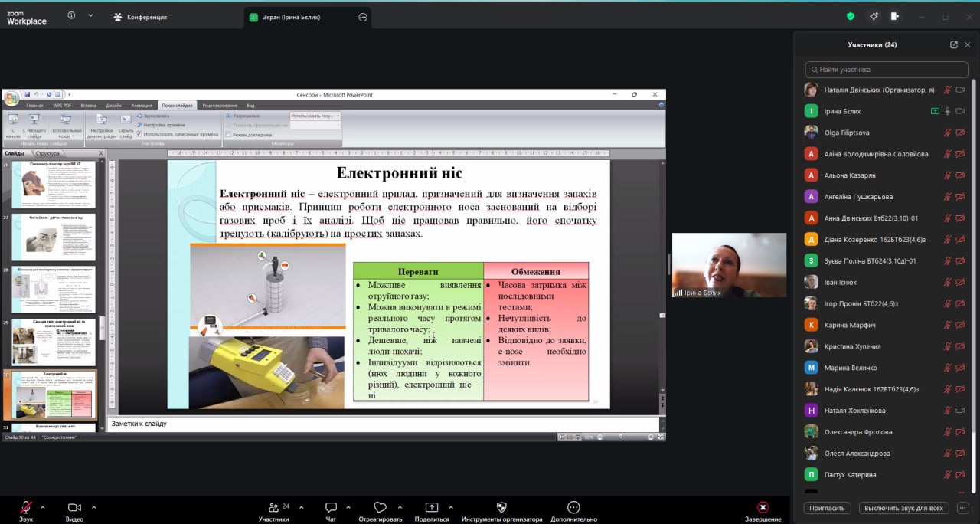Click the Пригласить button
Image resolution: width=980 pixels, height=524 pixels.
[828, 508]
